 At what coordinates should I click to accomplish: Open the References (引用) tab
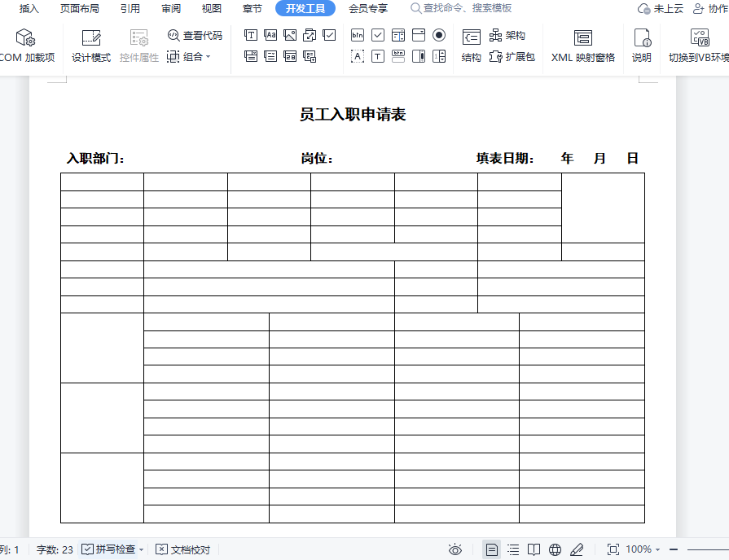[130, 8]
